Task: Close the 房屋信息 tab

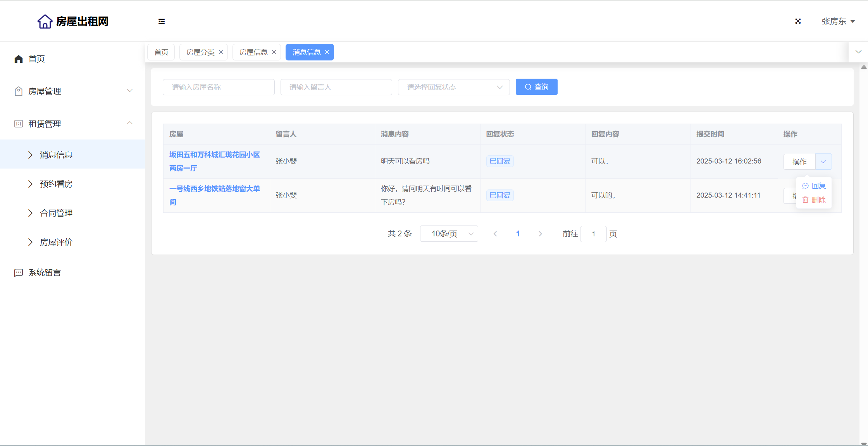Action: [274, 52]
